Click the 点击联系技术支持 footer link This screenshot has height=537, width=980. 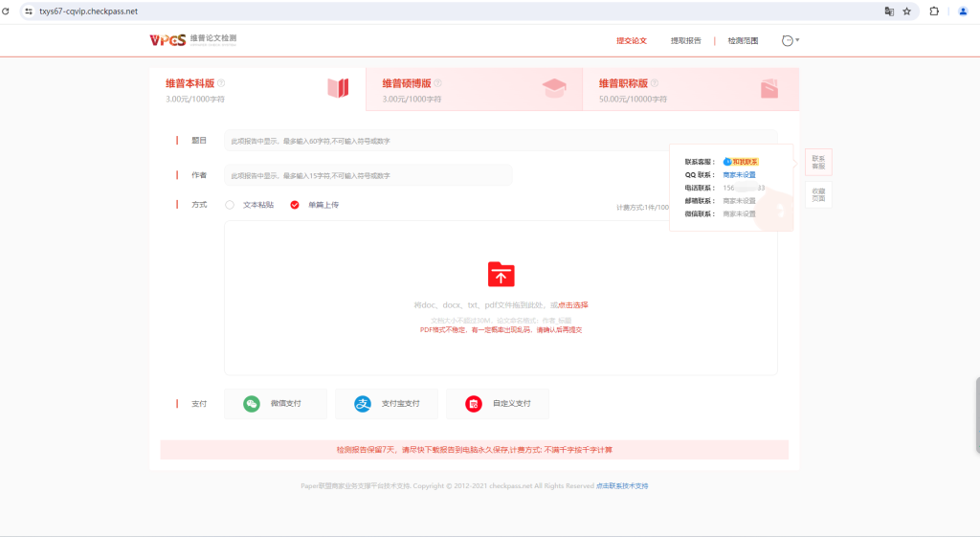click(622, 486)
